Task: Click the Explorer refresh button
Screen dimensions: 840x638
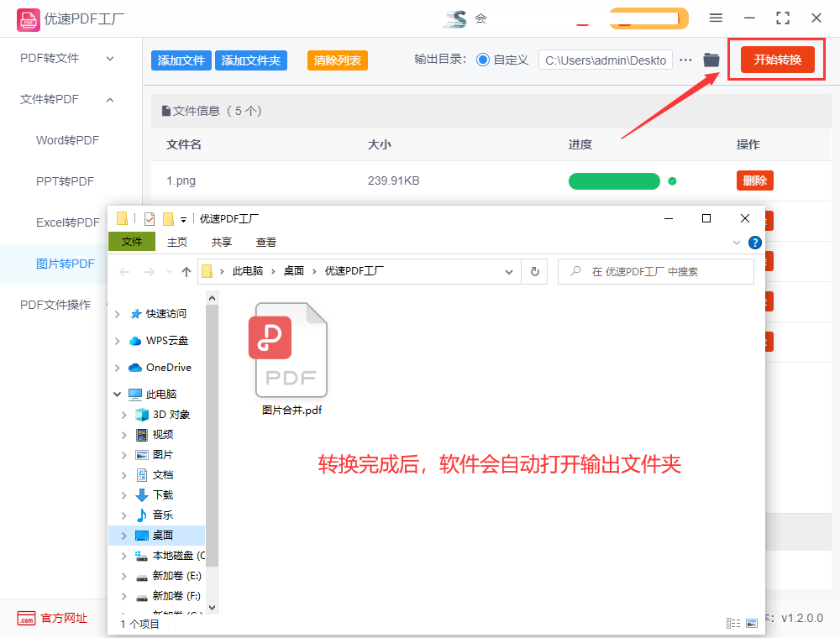Action: [x=534, y=271]
